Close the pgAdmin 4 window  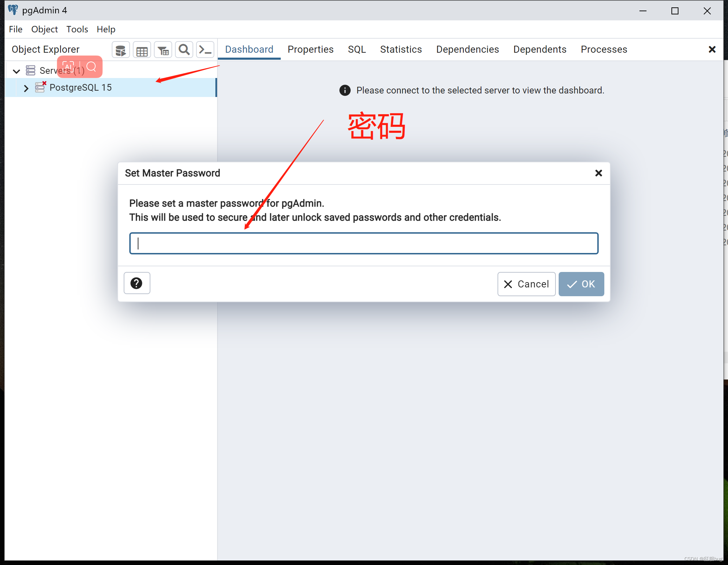click(x=707, y=11)
